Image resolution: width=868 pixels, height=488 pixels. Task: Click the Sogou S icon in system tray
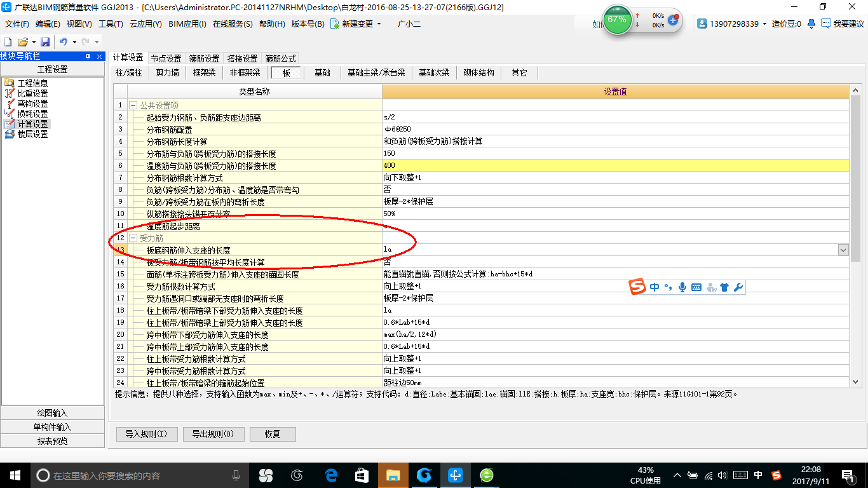click(776, 475)
